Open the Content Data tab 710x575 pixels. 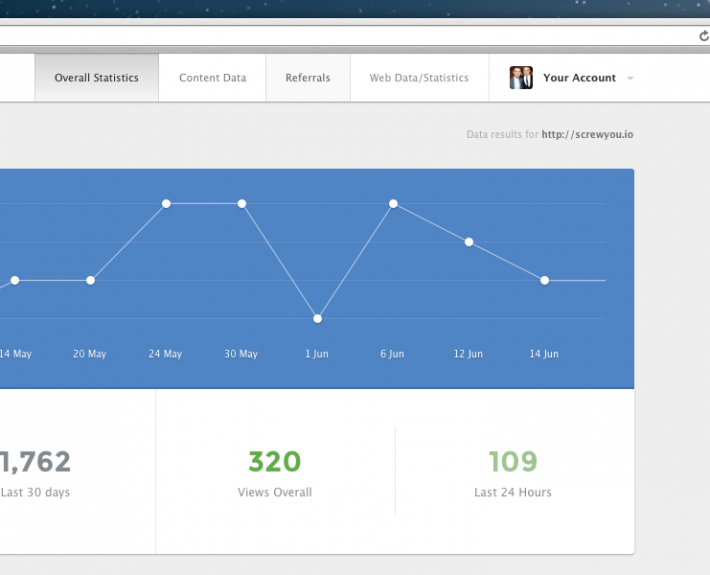(212, 78)
